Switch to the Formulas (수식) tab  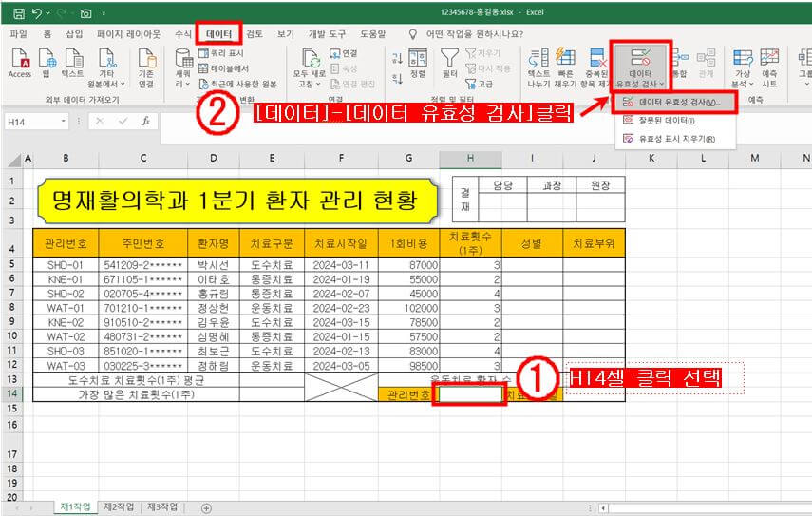tap(183, 34)
